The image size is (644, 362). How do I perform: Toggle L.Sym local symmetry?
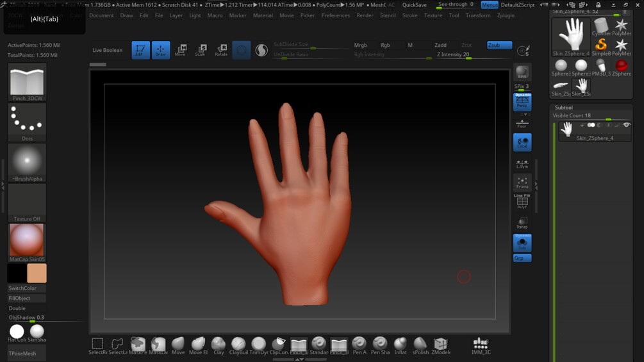click(522, 164)
